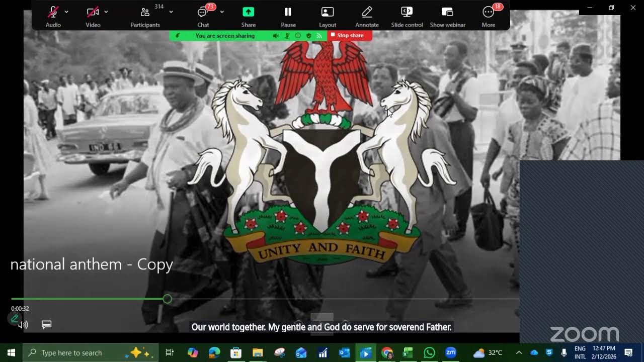The height and width of the screenshot is (362, 644).
Task: Open the Participants panel
Action: click(x=145, y=16)
